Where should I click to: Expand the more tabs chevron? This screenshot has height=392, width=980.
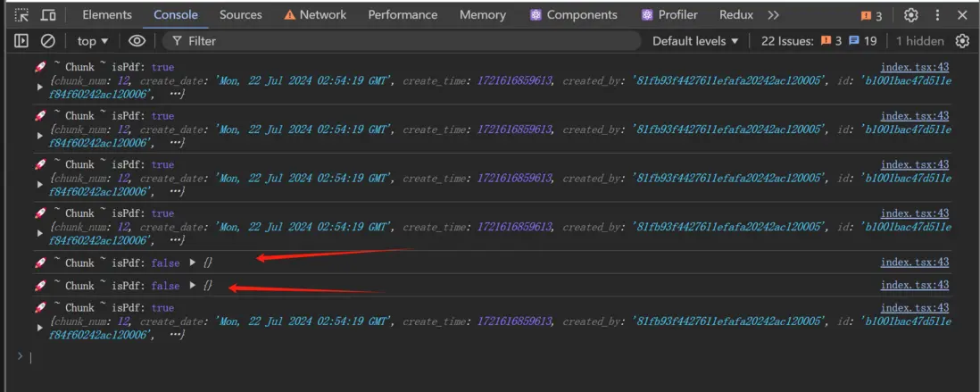coord(773,15)
